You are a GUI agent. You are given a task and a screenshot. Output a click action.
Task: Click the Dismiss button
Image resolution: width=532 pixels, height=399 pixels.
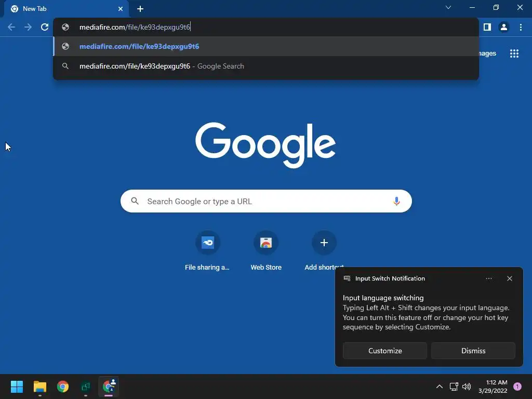click(x=473, y=351)
